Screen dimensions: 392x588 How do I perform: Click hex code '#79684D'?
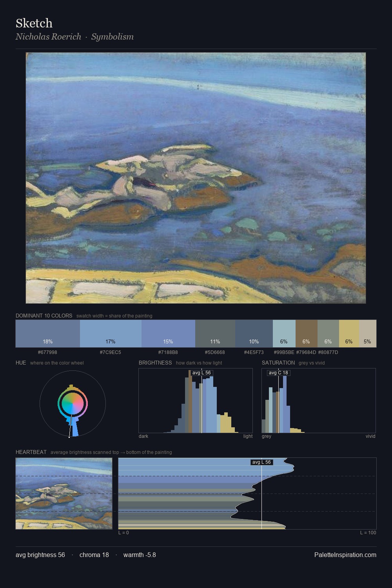[x=306, y=352]
